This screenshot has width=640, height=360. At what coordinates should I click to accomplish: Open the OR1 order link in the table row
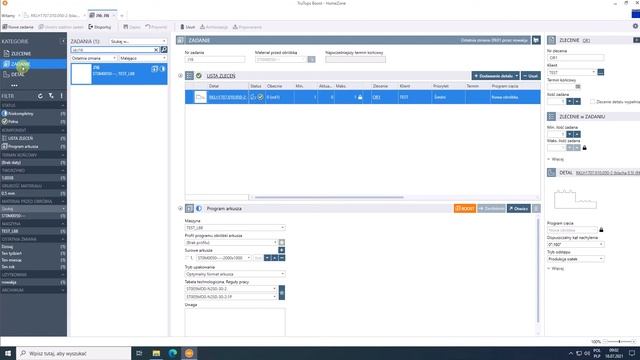(x=376, y=97)
